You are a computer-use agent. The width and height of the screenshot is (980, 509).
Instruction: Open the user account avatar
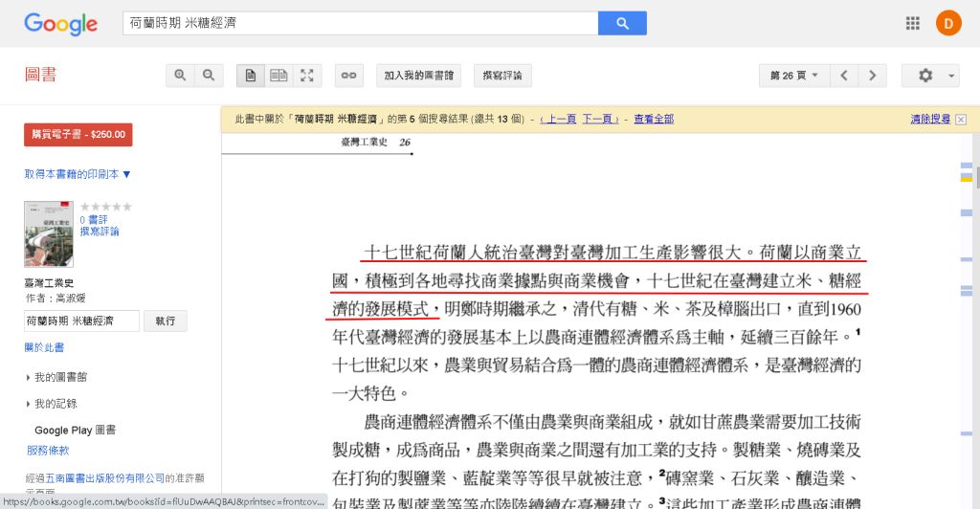(x=947, y=23)
